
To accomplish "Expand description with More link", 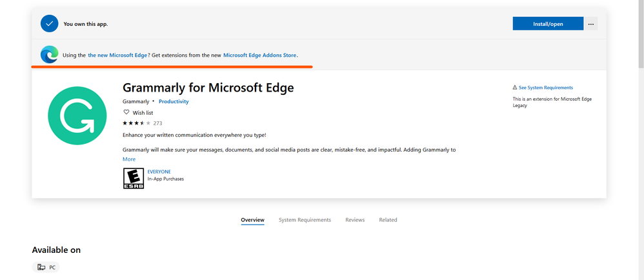I will point(129,159).
